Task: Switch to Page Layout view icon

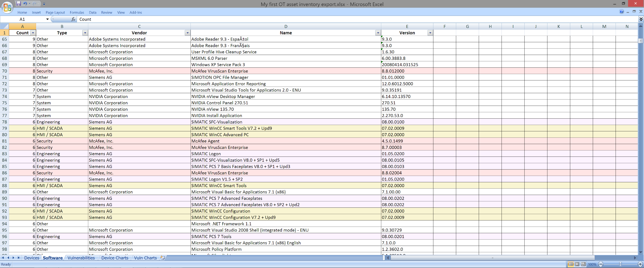Action: point(577,264)
